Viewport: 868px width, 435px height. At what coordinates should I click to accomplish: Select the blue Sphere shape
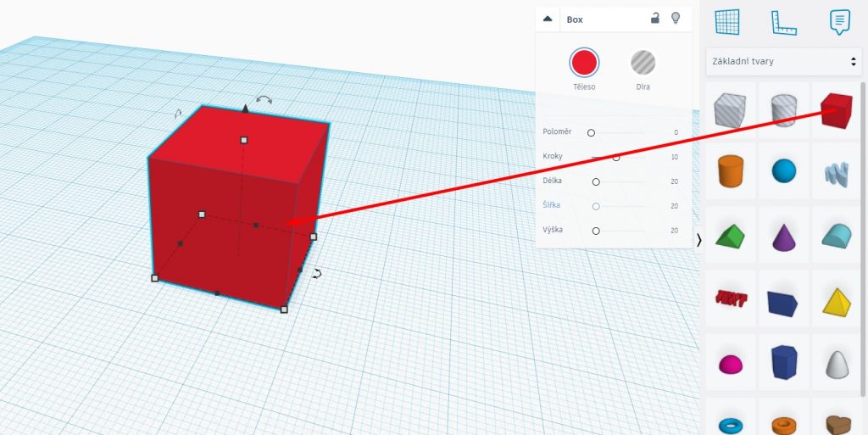pos(784,170)
